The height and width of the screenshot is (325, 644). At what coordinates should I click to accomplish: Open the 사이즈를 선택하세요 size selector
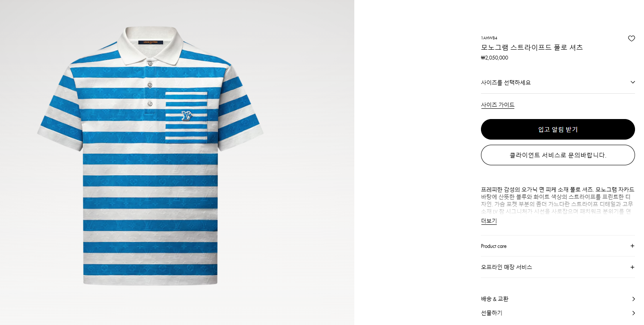(558, 83)
